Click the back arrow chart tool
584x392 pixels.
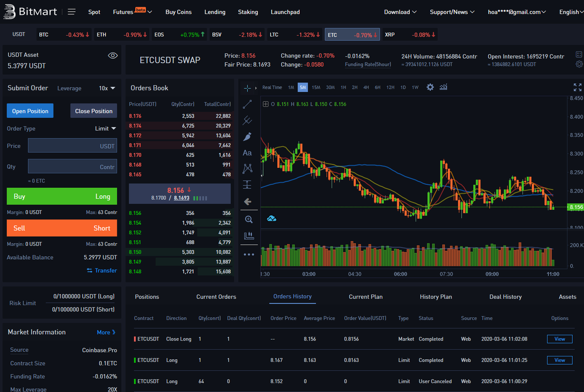pyautogui.click(x=247, y=201)
